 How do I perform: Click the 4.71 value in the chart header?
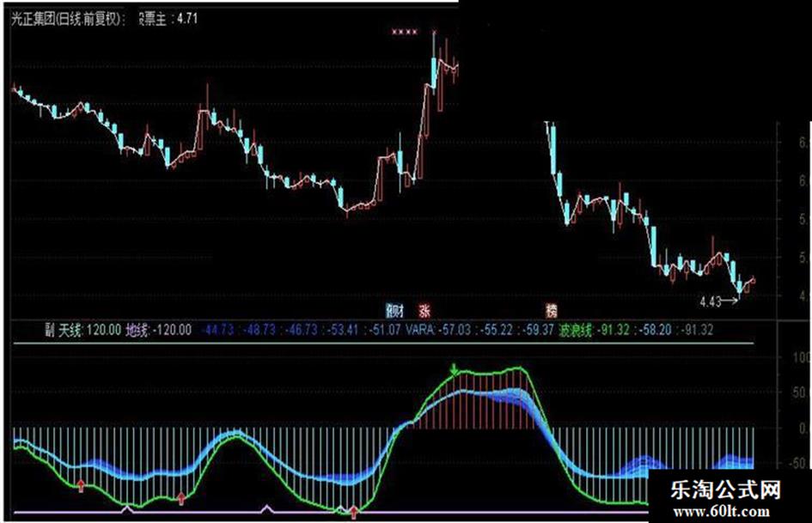[187, 19]
